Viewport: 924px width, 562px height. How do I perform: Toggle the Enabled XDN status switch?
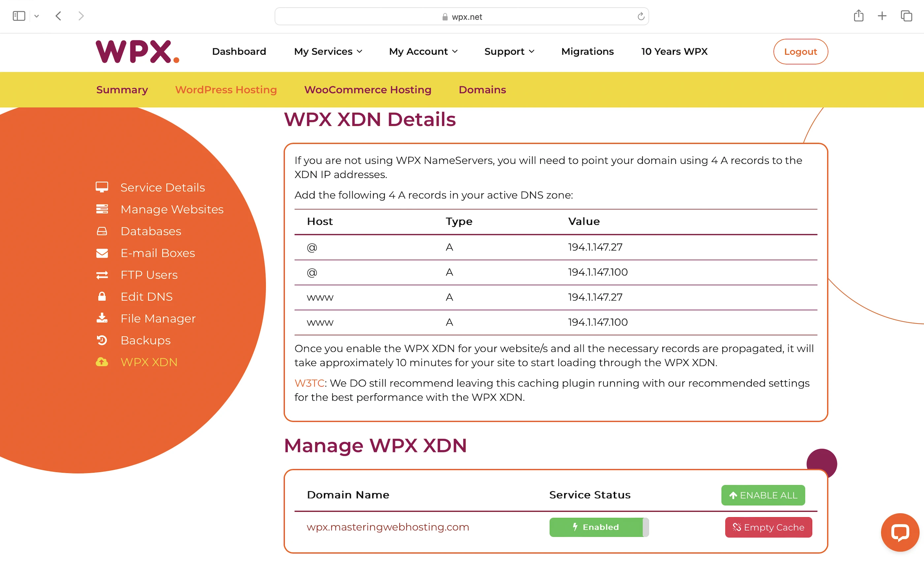[x=599, y=527]
